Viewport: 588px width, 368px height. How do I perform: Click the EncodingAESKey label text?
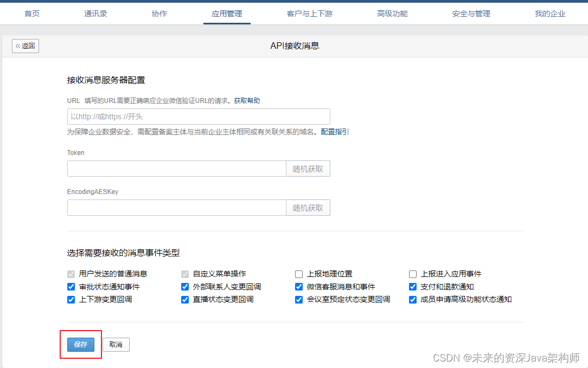click(x=93, y=192)
